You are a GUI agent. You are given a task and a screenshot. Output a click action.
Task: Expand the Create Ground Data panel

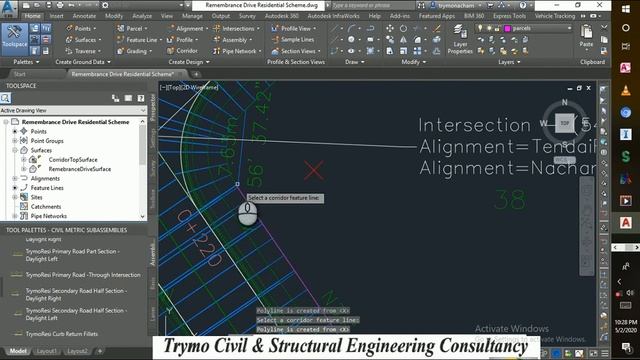[83, 62]
